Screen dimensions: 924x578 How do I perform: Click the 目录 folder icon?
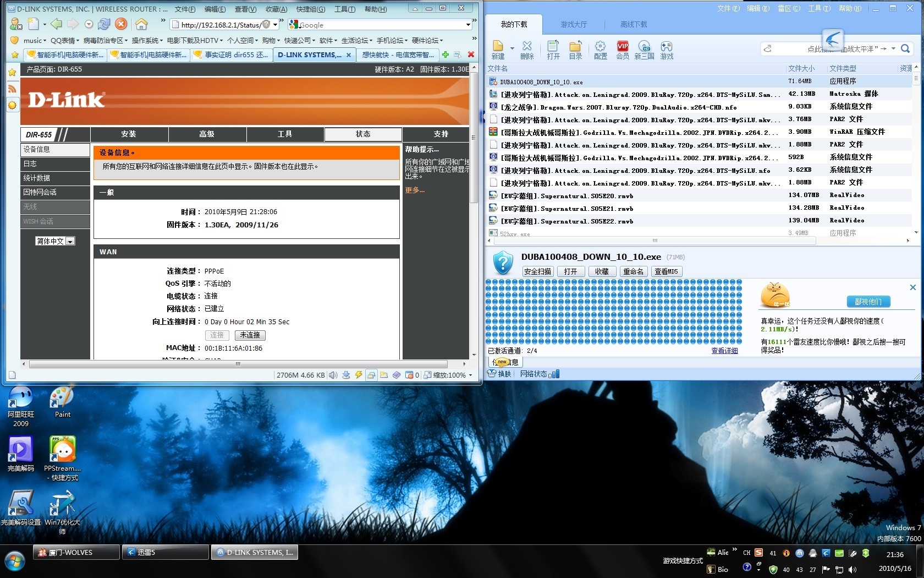tap(575, 50)
